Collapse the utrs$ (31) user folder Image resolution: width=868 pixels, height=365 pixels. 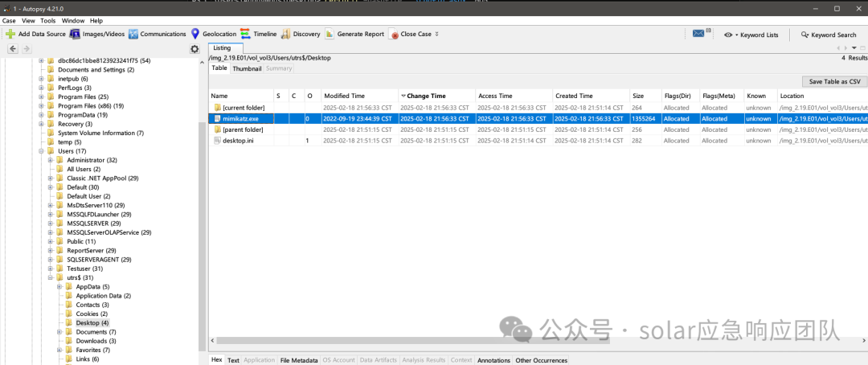pos(51,277)
